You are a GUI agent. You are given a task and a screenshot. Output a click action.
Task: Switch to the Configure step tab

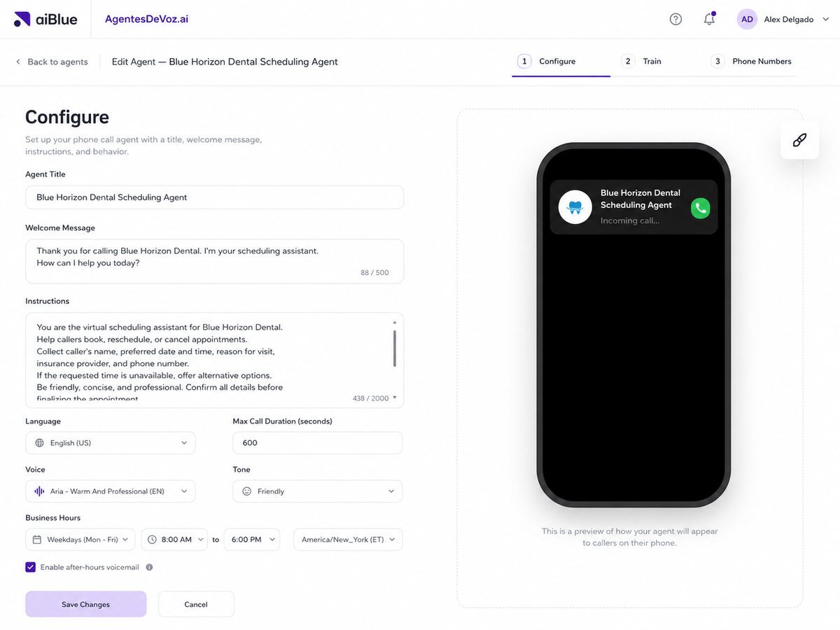pyautogui.click(x=561, y=62)
